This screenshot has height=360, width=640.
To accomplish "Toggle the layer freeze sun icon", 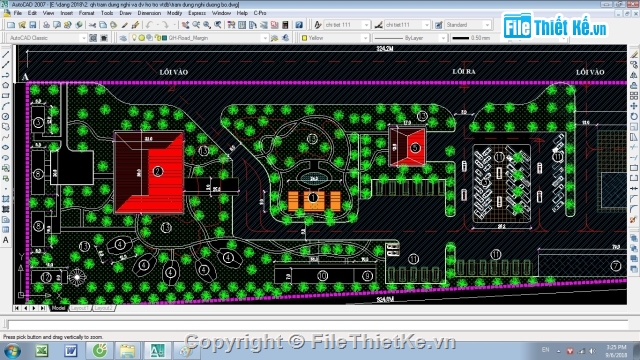I will (x=141, y=38).
